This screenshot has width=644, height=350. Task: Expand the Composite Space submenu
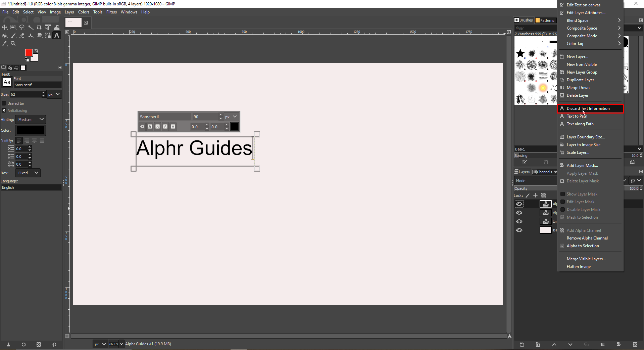click(x=590, y=28)
